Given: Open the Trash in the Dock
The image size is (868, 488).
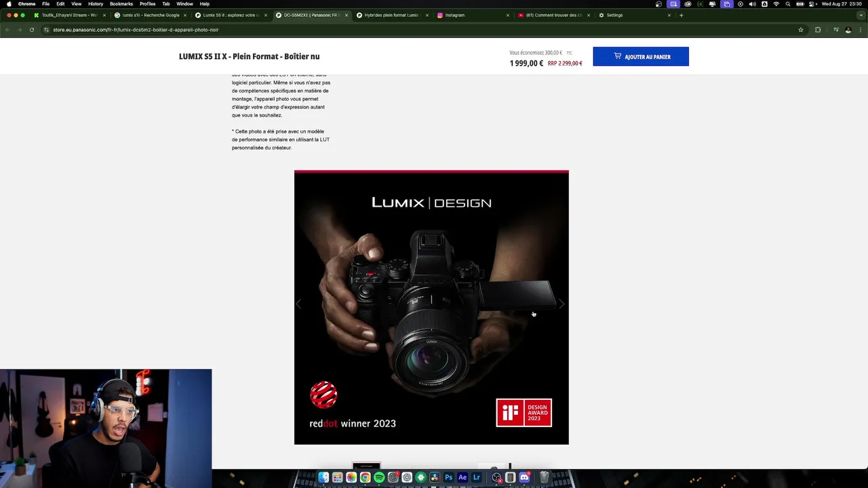Looking at the screenshot, I should click(544, 478).
